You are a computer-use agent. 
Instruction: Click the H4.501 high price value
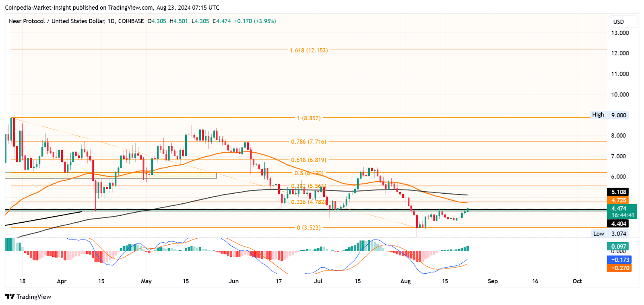(178, 21)
